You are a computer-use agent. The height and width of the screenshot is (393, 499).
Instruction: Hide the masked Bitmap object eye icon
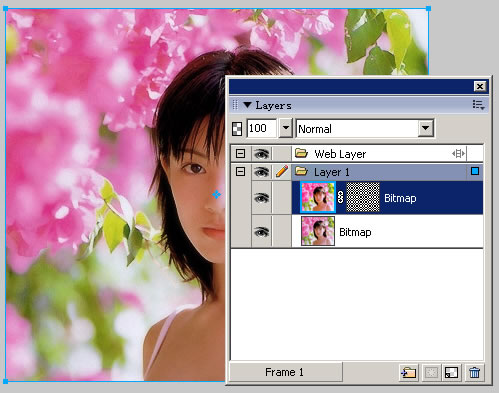(261, 198)
